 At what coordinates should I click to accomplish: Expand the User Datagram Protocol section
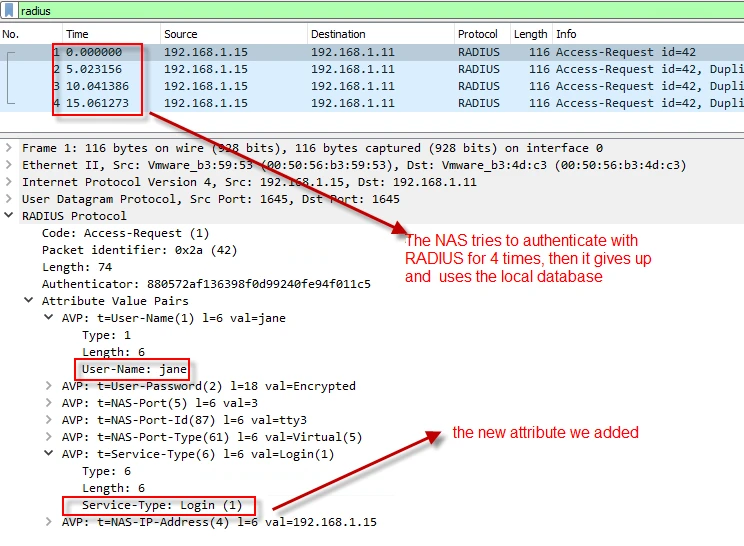coord(10,199)
